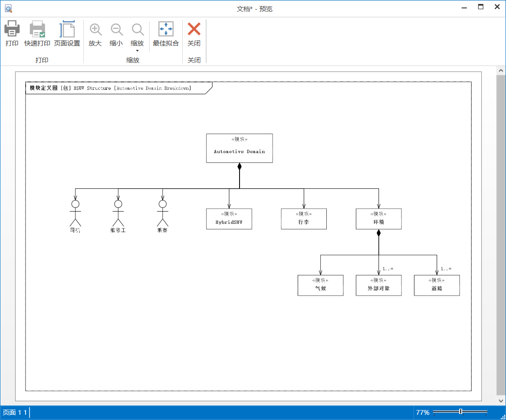Click the 页面 1 1 page indicator
The height and width of the screenshot is (420, 506).
point(15,412)
